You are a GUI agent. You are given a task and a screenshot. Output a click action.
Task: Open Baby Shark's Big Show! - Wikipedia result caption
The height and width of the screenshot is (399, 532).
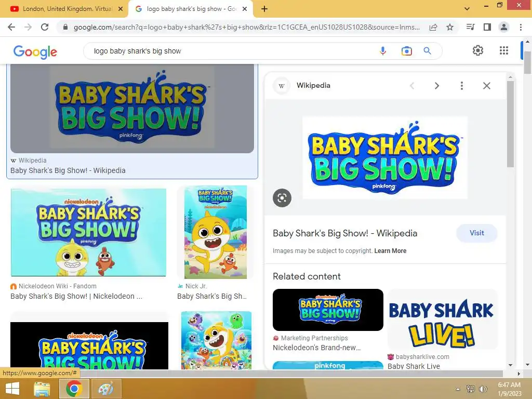(x=68, y=170)
